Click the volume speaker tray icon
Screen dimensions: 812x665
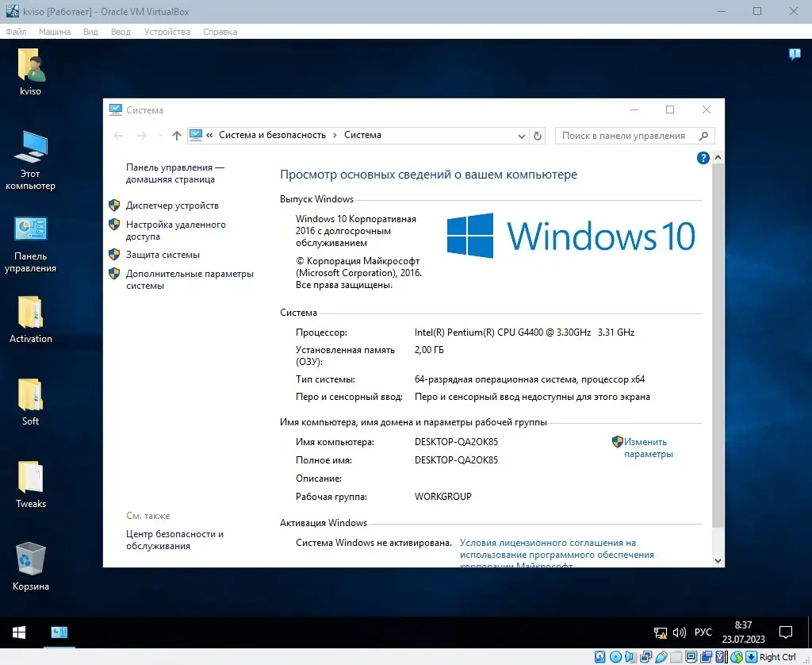pos(679,632)
